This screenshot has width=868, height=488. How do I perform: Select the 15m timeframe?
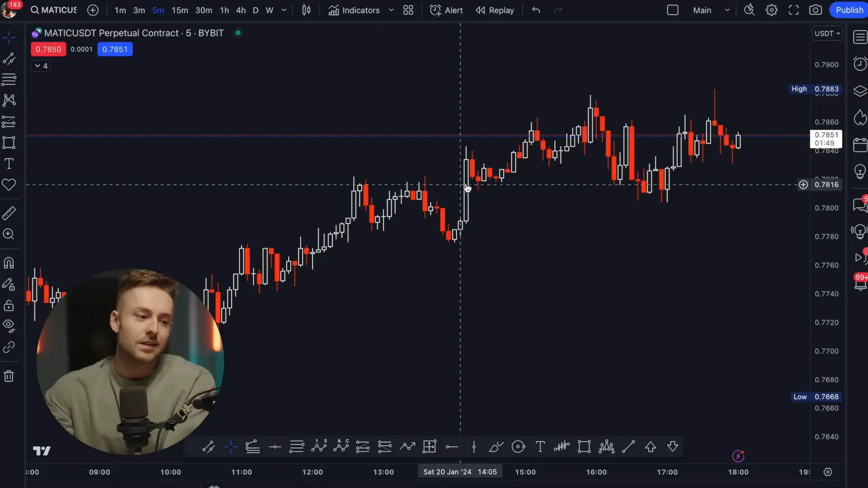click(x=179, y=10)
